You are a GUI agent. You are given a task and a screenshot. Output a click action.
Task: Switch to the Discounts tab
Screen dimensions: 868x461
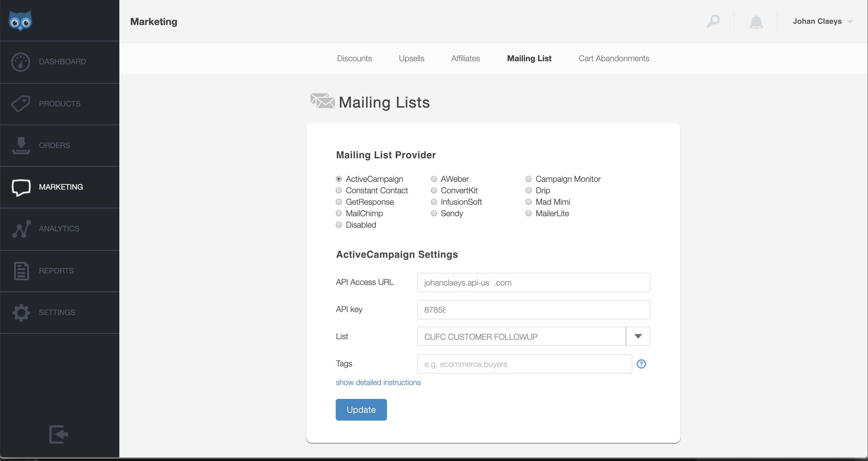[x=354, y=58]
